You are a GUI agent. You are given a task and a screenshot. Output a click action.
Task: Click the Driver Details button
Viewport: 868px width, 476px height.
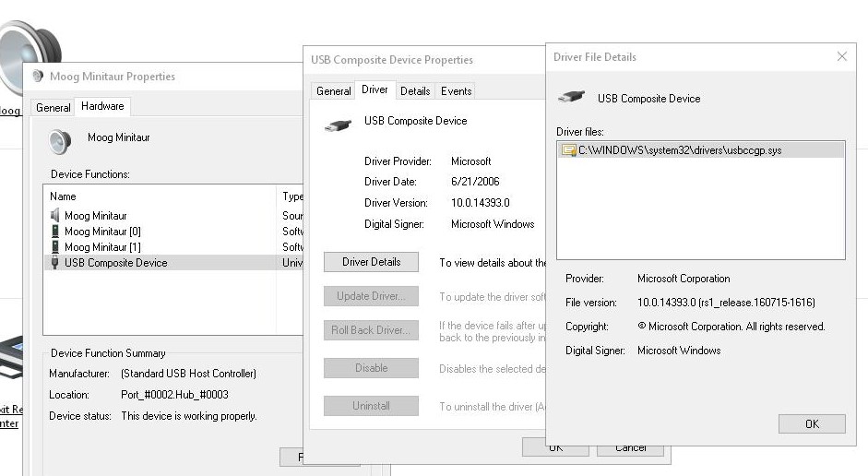pyautogui.click(x=371, y=262)
